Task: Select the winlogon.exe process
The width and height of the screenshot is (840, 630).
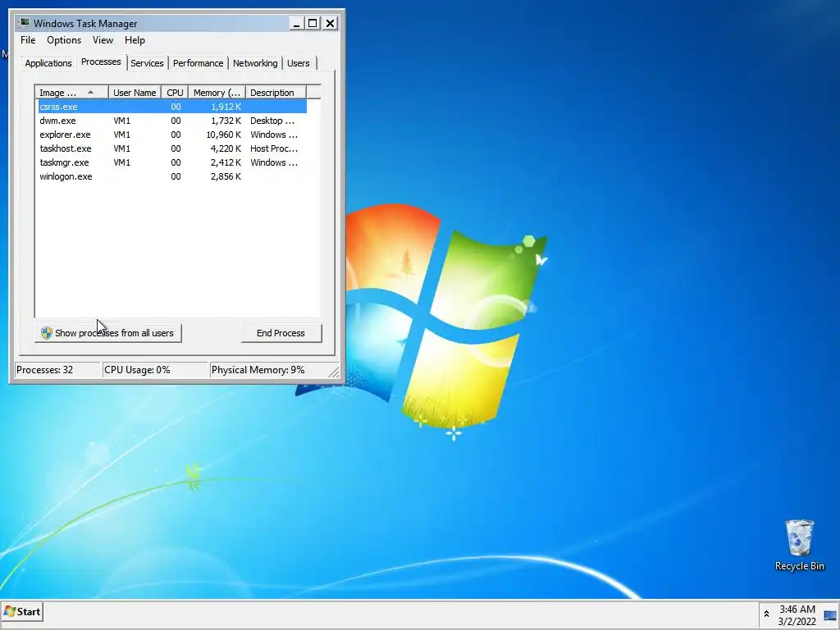Action: 172,176
